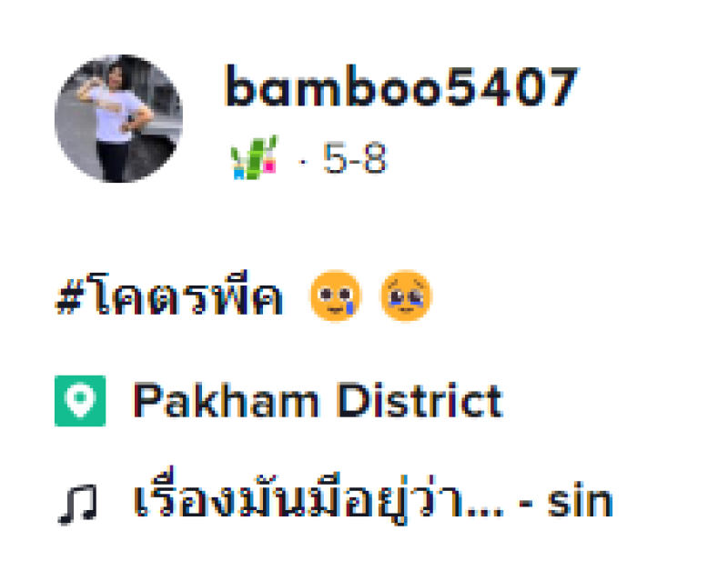Click the music note icon
728x571 pixels.
pyautogui.click(x=77, y=505)
